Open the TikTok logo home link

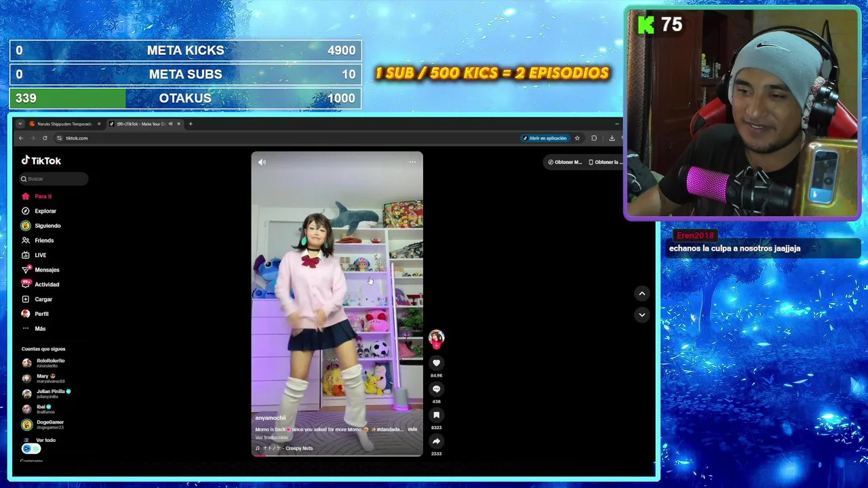(41, 161)
